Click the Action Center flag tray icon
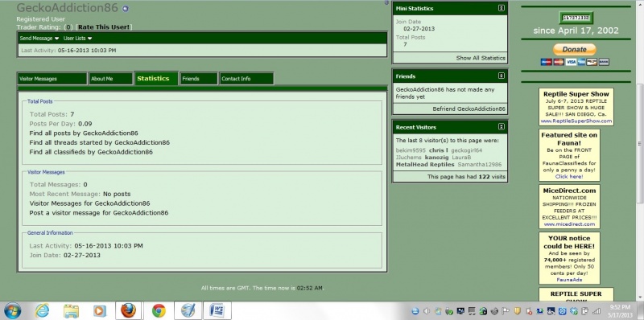The height and width of the screenshot is (320, 644). tap(506, 311)
